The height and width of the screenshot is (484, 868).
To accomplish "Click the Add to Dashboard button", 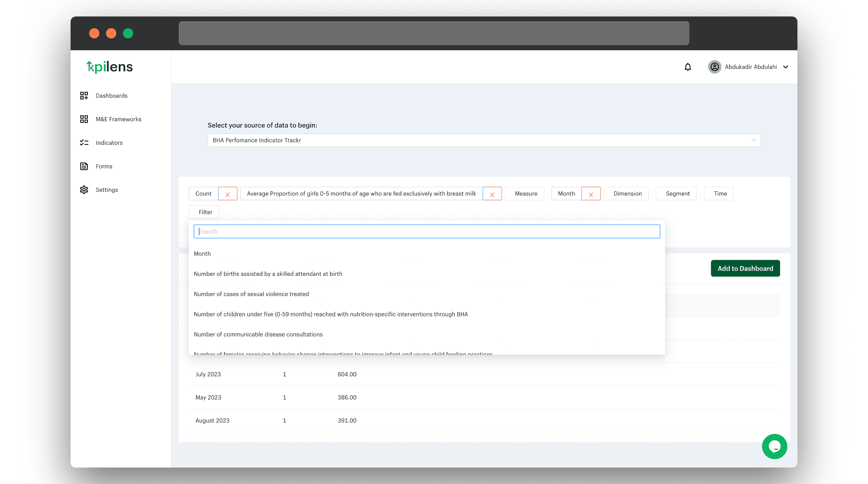I will click(x=745, y=269).
